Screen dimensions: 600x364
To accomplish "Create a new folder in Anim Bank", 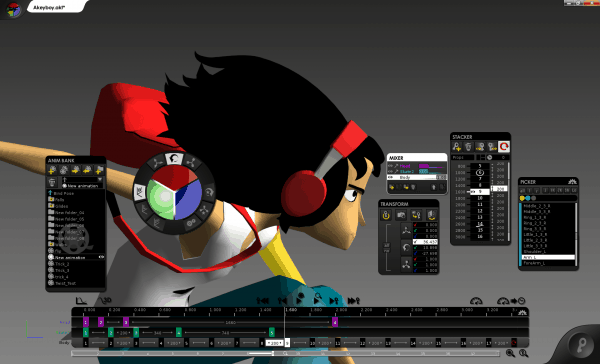I will [x=99, y=170].
